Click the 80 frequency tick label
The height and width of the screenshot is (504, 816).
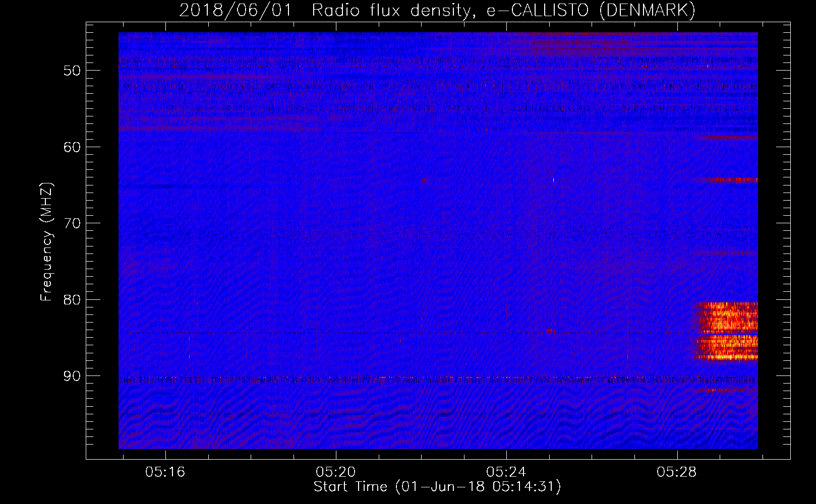(72, 300)
